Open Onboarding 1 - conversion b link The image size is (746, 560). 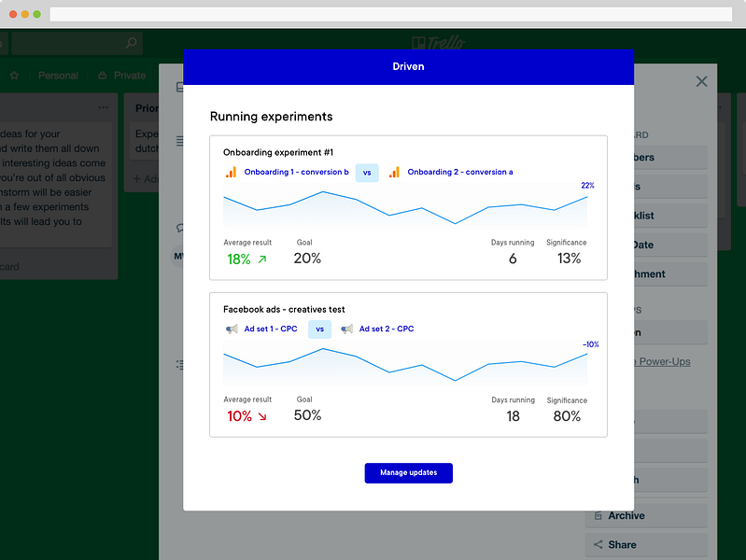click(296, 172)
